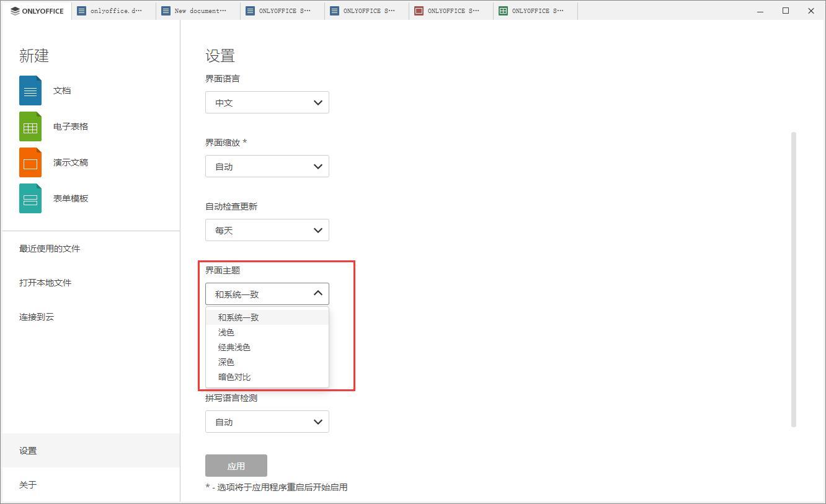Pick 暗色对比 from the theme list
826x504 pixels.
click(x=236, y=376)
